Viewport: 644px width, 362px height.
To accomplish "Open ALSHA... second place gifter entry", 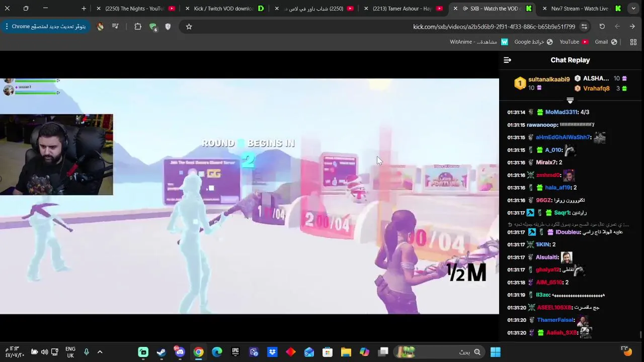I will [596, 78].
